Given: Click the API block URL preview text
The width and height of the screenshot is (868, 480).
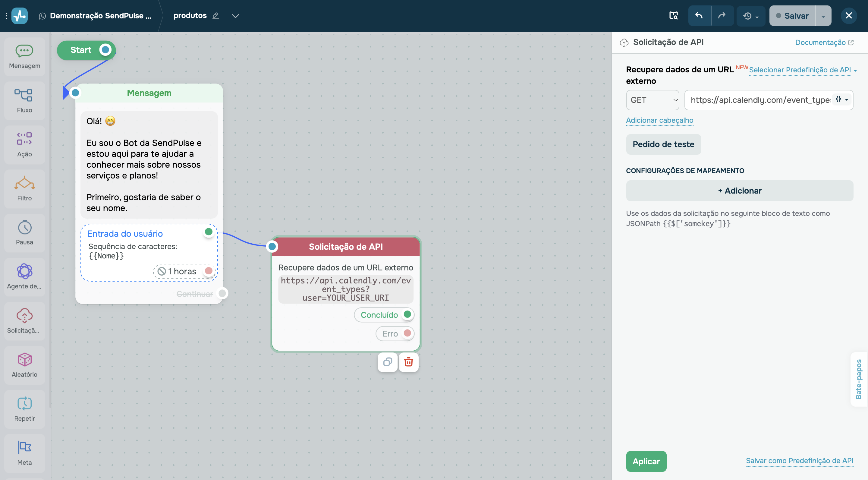Looking at the screenshot, I should pyautogui.click(x=346, y=289).
